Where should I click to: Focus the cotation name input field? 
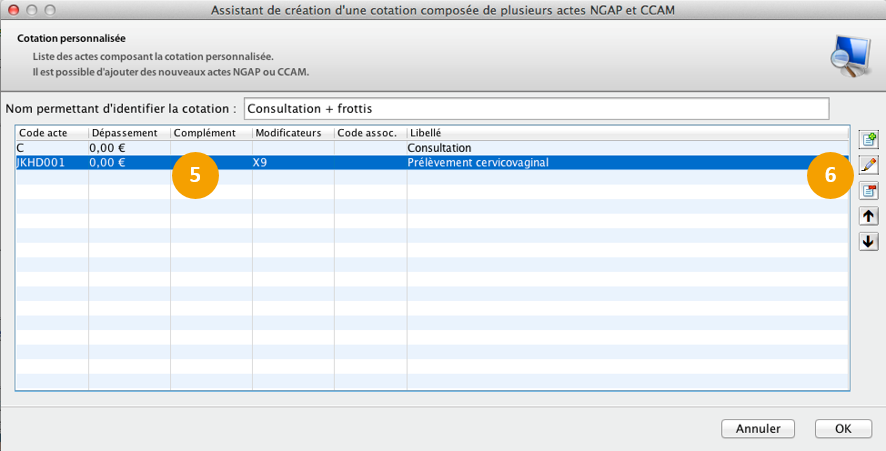537,109
